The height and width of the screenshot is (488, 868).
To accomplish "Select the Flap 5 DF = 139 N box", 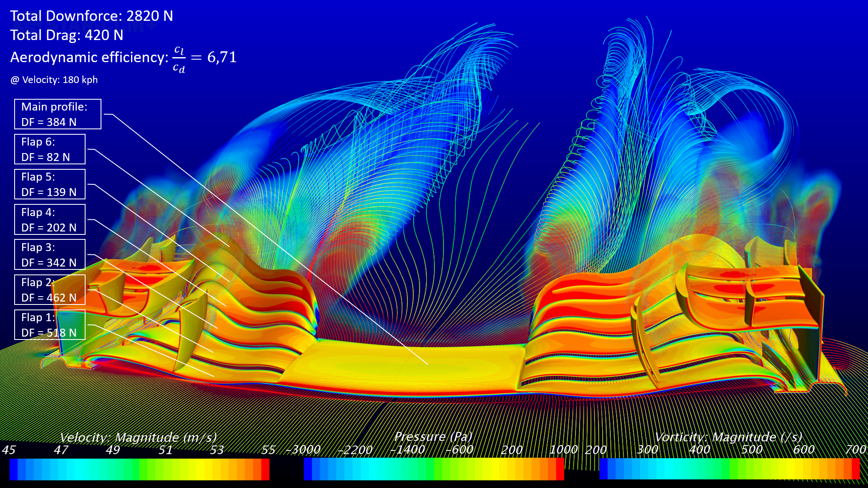I will click(x=50, y=184).
